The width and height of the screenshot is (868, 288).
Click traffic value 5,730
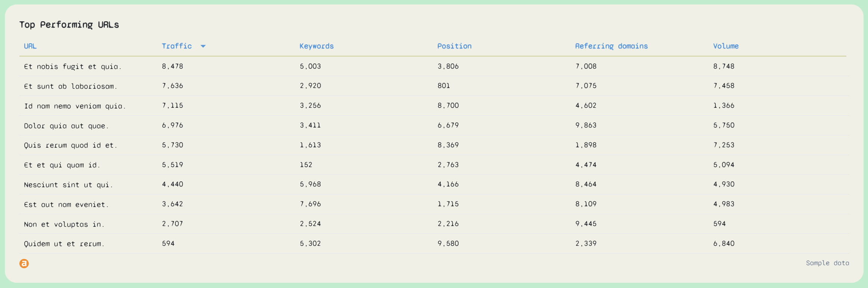(x=172, y=145)
